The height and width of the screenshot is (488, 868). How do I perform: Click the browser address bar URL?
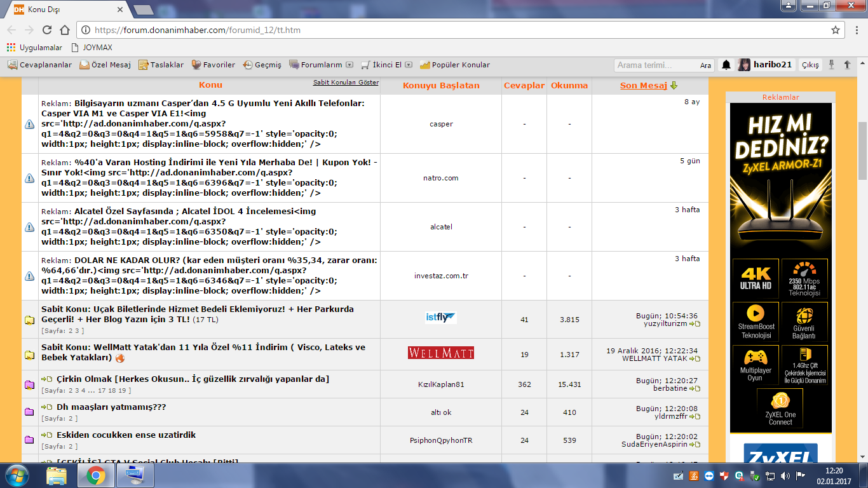[198, 30]
